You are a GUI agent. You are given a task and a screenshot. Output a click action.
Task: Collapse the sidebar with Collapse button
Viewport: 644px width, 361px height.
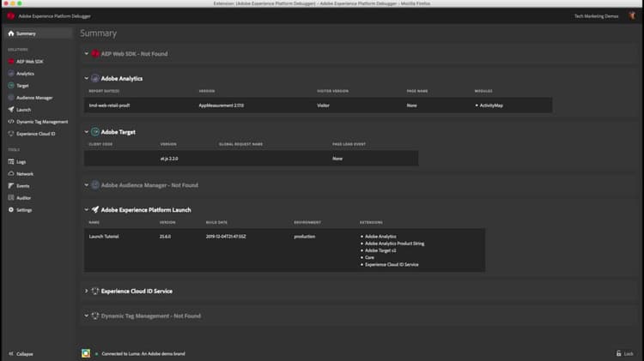21,353
